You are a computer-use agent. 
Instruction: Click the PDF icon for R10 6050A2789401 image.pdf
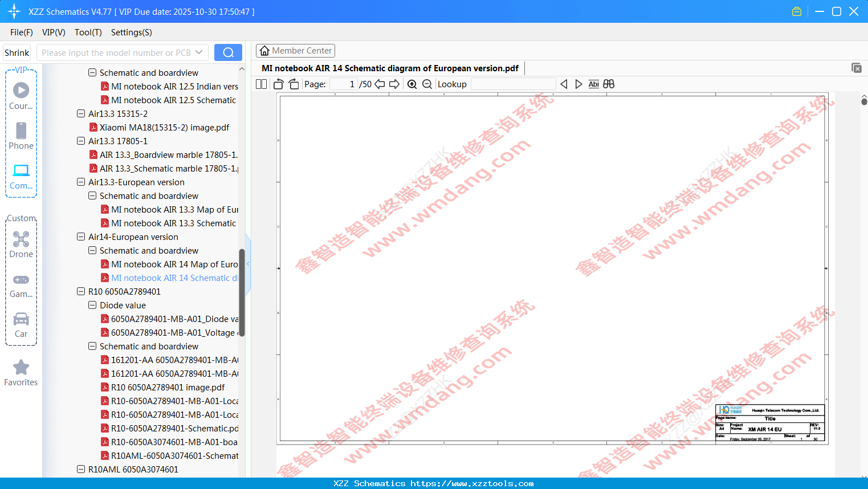pyautogui.click(x=105, y=387)
